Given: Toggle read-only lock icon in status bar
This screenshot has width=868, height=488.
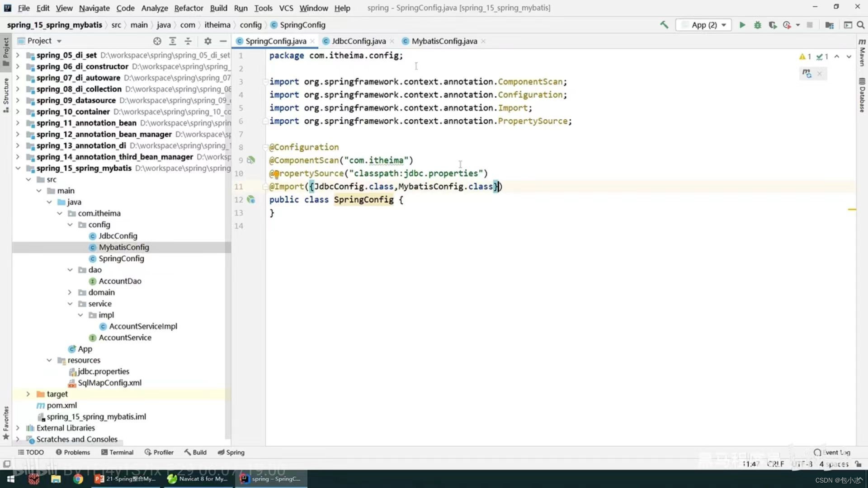Looking at the screenshot, I should [858, 464].
